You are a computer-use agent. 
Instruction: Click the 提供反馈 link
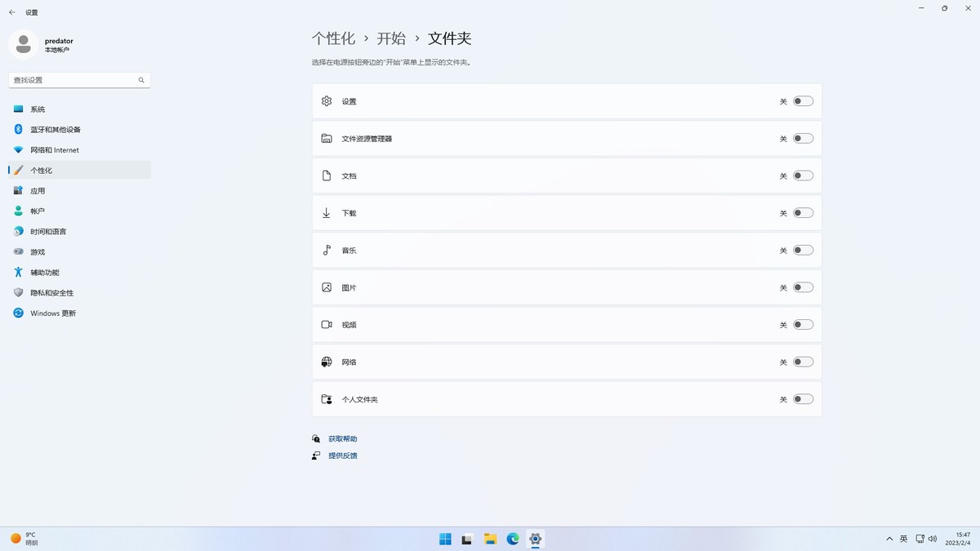pos(342,455)
